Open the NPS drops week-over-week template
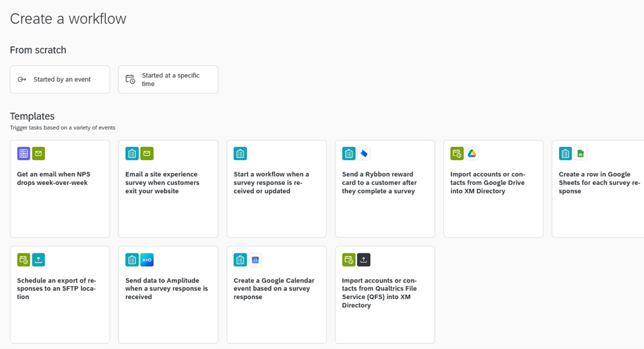 (x=60, y=189)
